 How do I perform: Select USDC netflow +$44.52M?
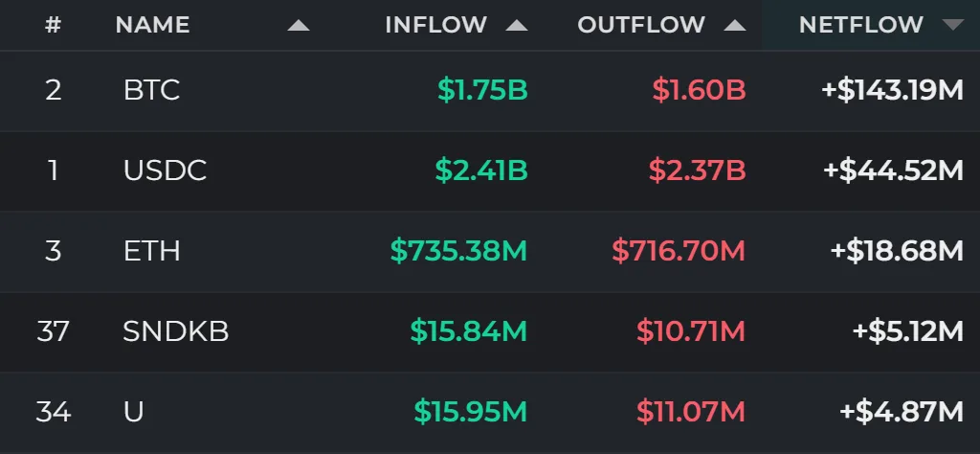tap(894, 170)
